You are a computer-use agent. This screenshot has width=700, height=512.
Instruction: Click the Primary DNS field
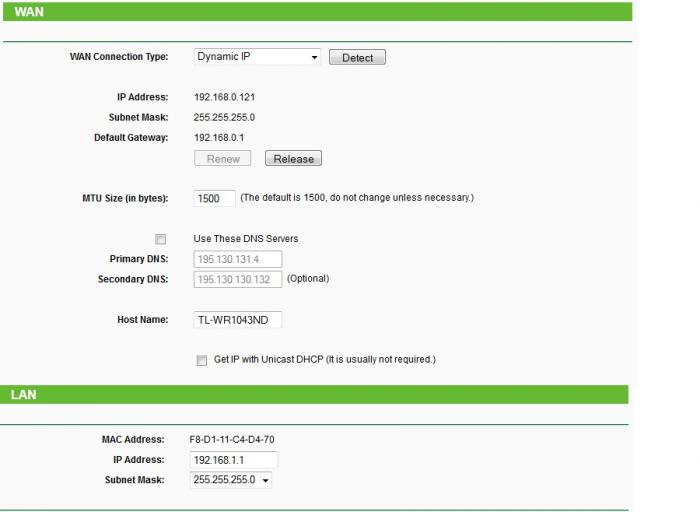point(238,259)
